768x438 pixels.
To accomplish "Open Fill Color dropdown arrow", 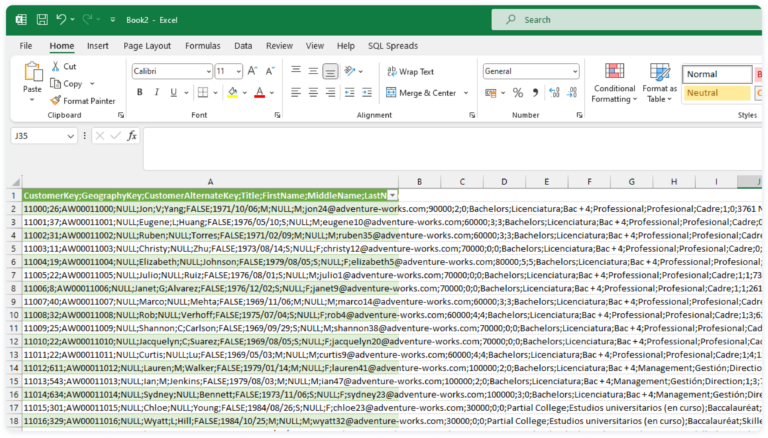I will click(x=245, y=93).
